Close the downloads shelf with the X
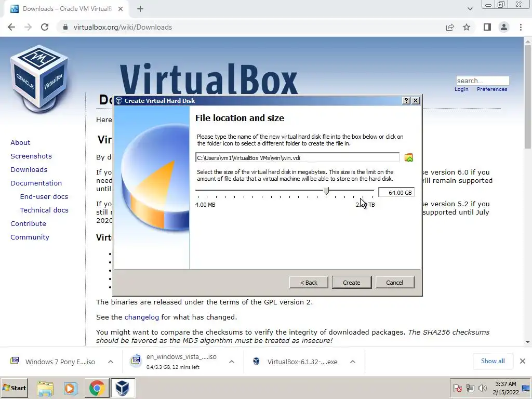The image size is (532, 399). click(523, 361)
